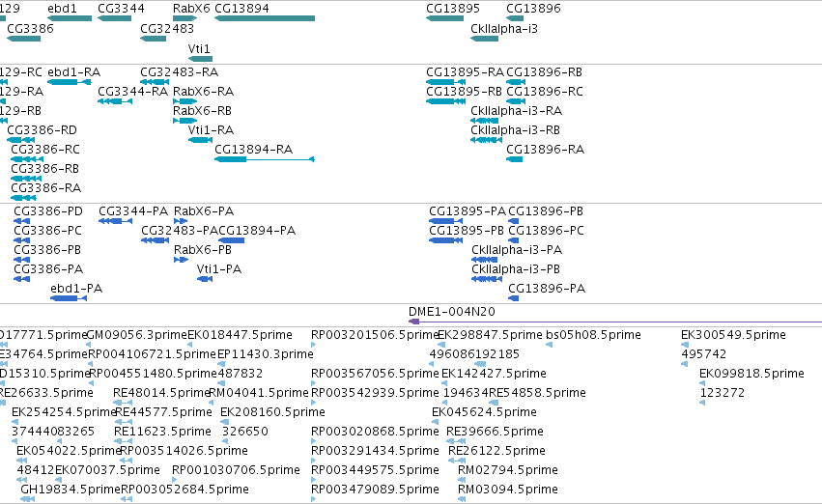Open the CG13894 gene label
Image resolution: width=822 pixels, height=504 pixels.
(x=241, y=9)
